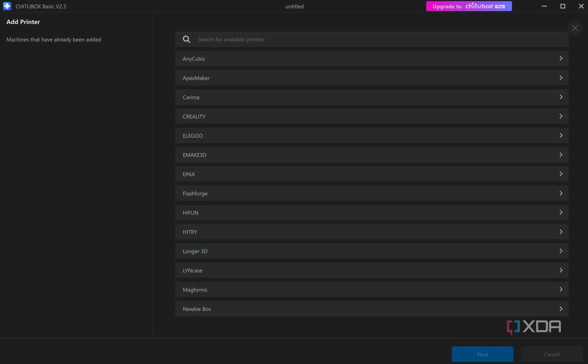Expand the EMAKE3D row chevron

[x=561, y=155]
